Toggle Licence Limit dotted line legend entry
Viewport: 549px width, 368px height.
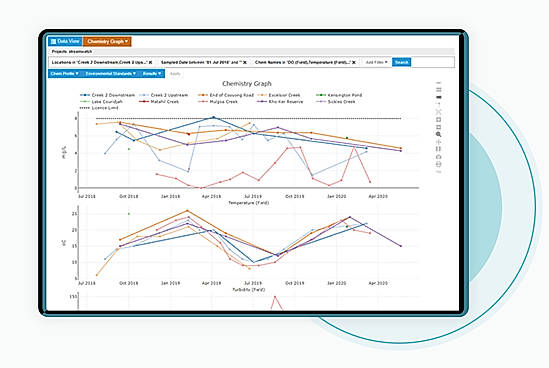(99, 108)
